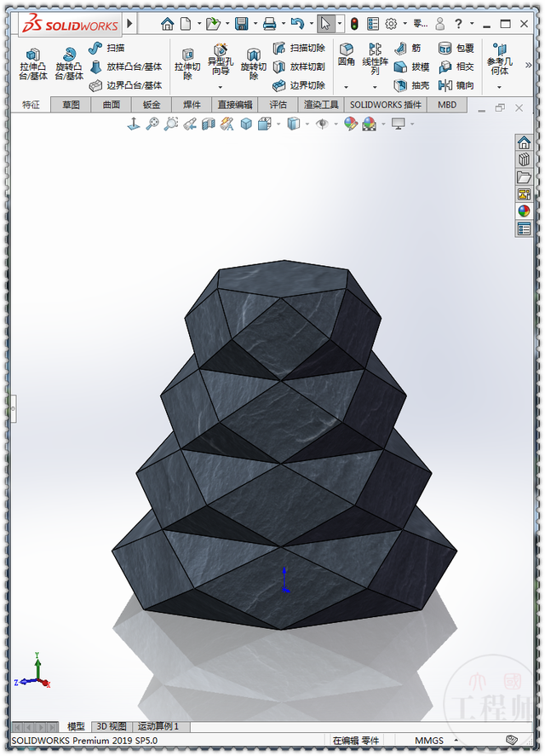Apply the 圆角 fillet tool
Image resolution: width=545 pixels, height=756 pixels.
tap(346, 54)
